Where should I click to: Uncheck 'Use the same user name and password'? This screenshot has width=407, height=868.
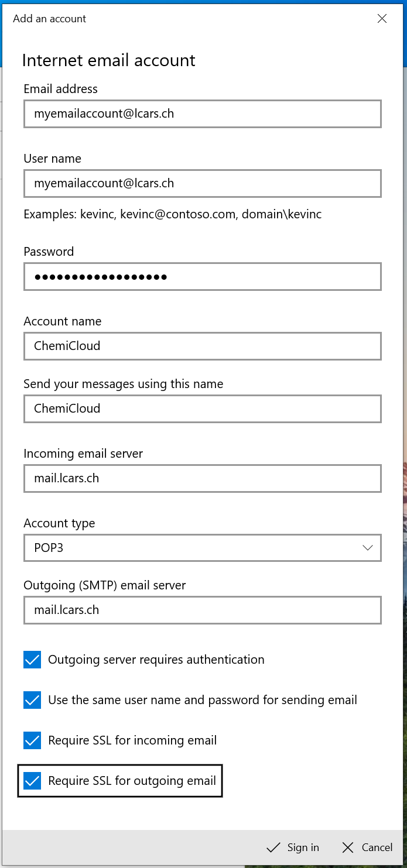(32, 700)
